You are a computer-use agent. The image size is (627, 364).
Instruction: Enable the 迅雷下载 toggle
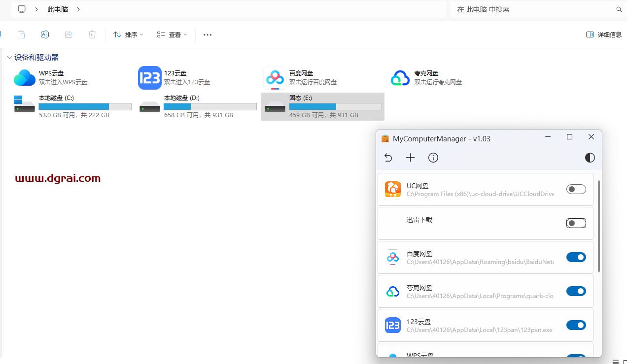tap(576, 223)
